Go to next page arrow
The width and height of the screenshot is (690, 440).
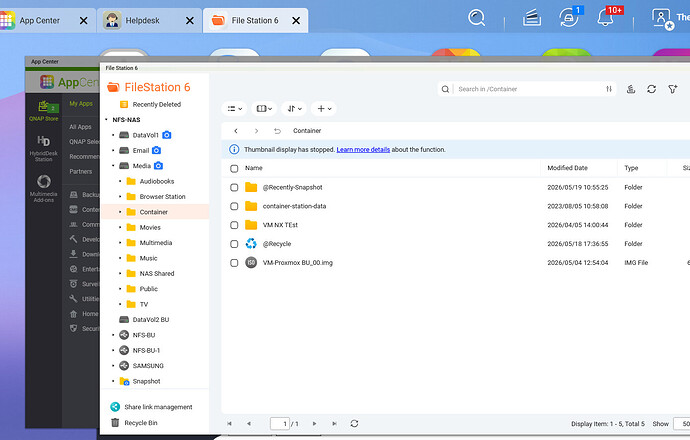(314, 424)
